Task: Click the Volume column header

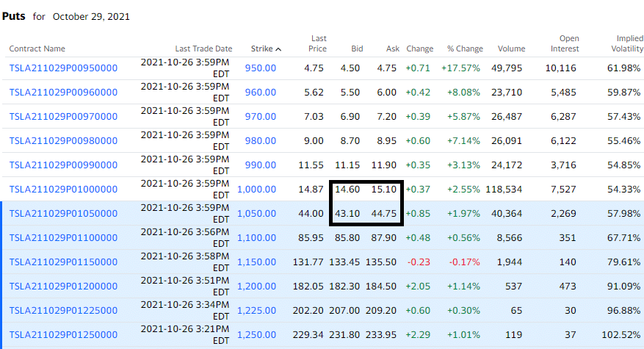Action: coord(511,48)
